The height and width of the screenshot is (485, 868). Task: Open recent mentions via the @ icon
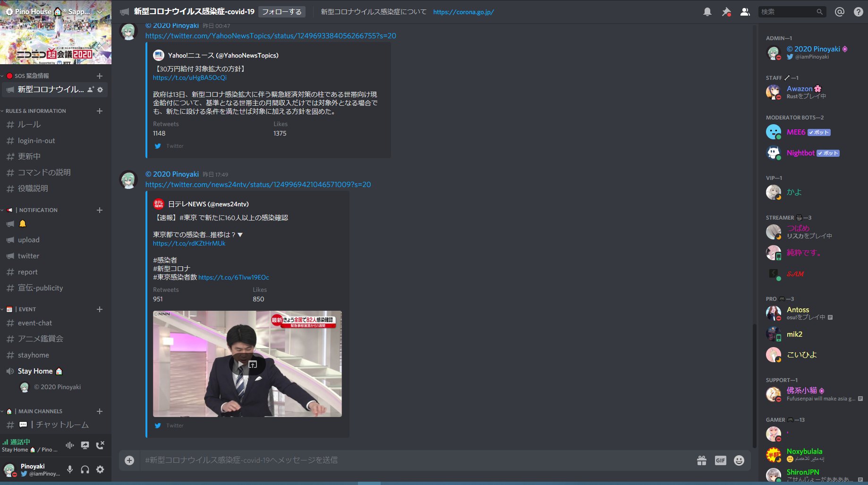(840, 11)
